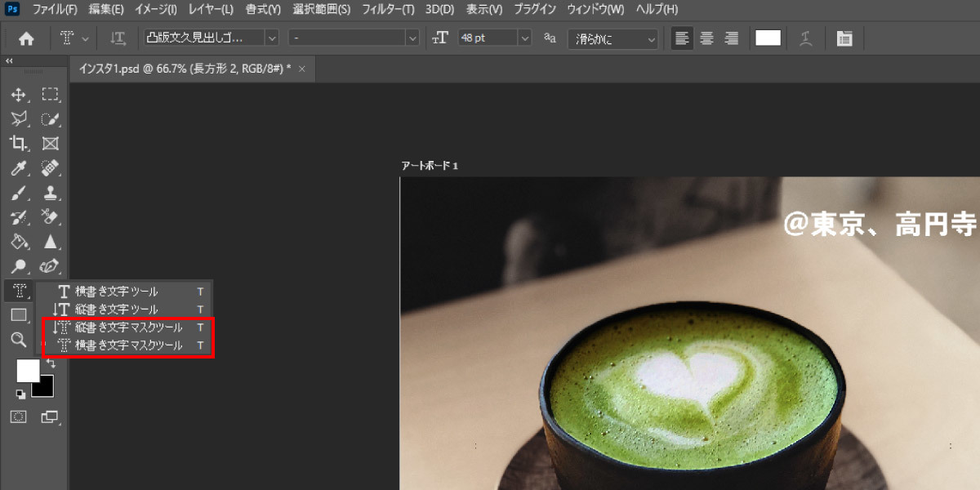
Task: Toggle Quick Mask mode
Action: point(19,417)
